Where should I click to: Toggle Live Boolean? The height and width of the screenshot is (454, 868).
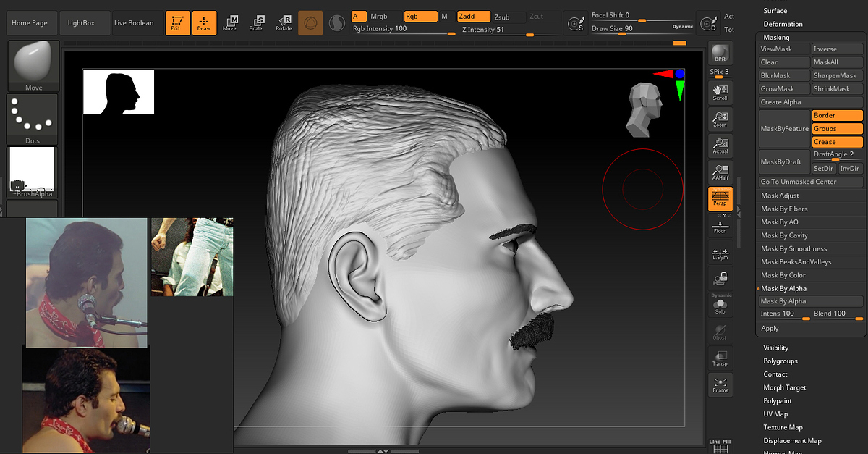[x=134, y=23]
